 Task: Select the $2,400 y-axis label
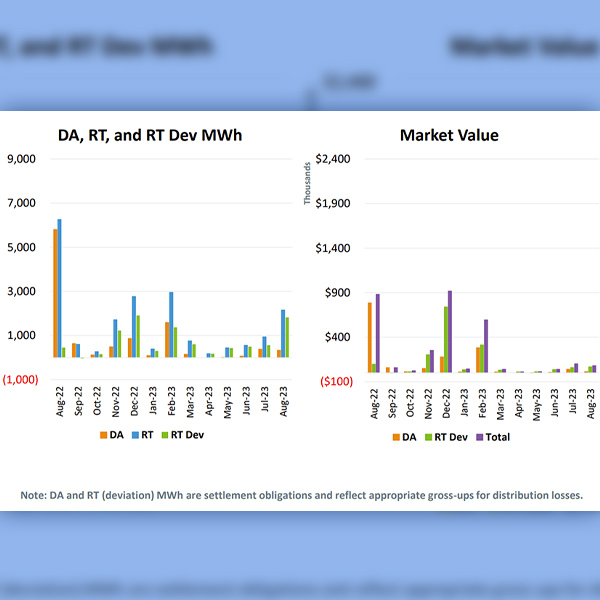coord(331,159)
